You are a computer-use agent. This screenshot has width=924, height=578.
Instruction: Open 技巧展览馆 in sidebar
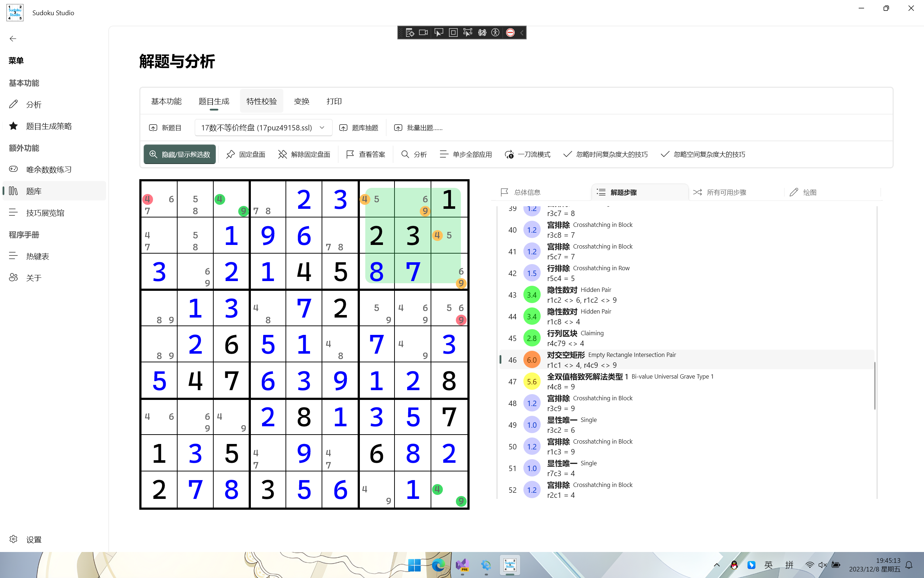point(54,212)
